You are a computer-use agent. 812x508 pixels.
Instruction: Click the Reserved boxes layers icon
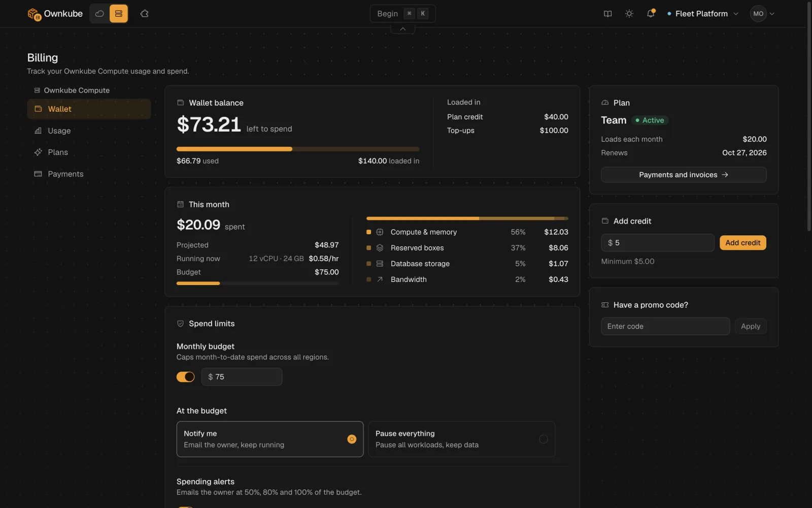(x=380, y=248)
